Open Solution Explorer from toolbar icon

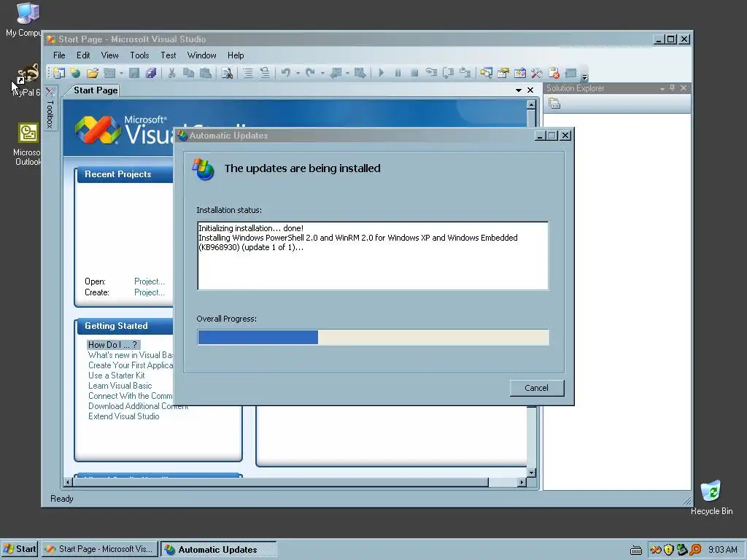click(x=486, y=73)
